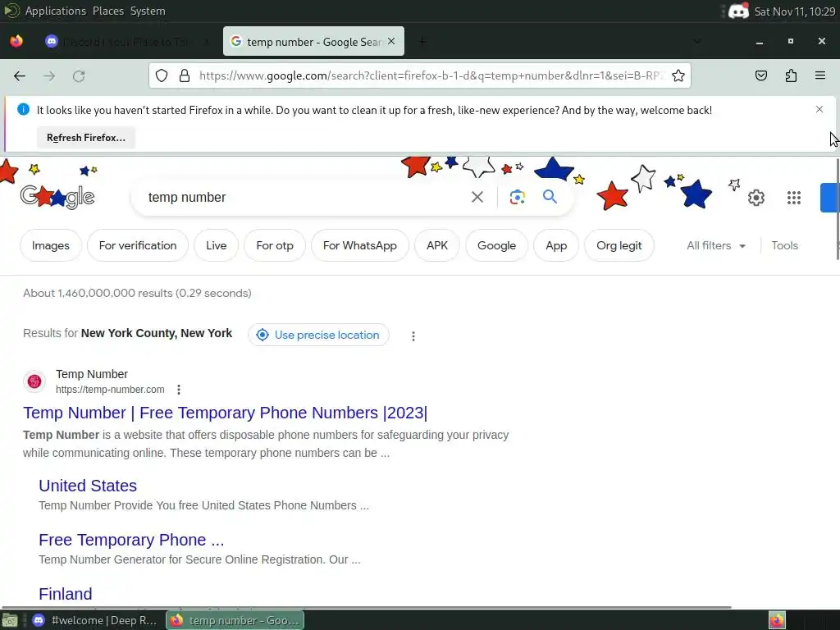This screenshot has width=840, height=630.
Task: Select the Org legit filter chip
Action: click(619, 245)
